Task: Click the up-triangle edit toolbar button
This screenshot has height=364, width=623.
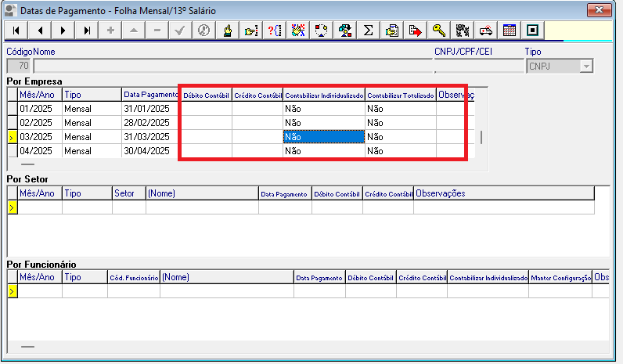Action: (x=134, y=31)
